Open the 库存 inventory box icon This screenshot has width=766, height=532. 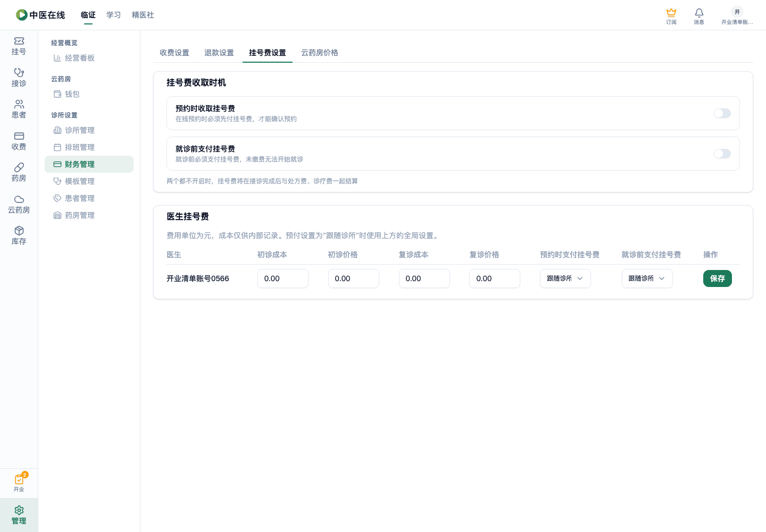click(x=19, y=236)
